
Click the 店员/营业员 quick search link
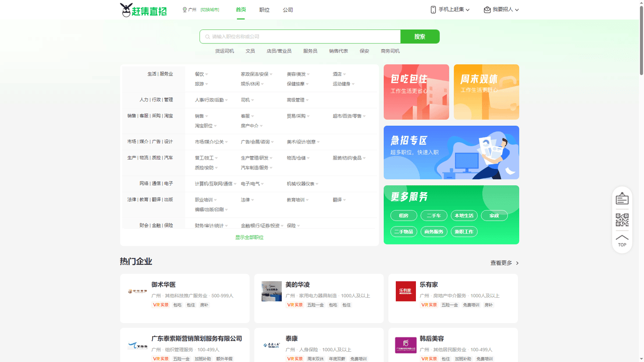point(279,51)
